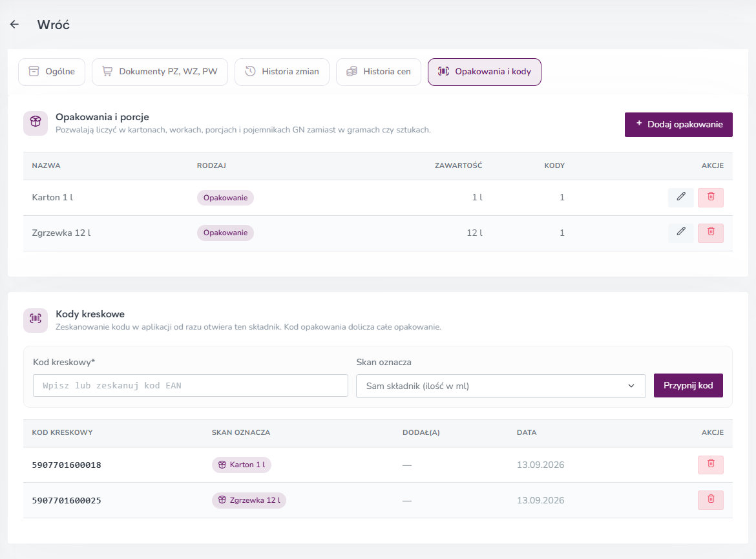The image size is (756, 559).
Task: Click barcode number 5907701600025
Action: coord(67,501)
